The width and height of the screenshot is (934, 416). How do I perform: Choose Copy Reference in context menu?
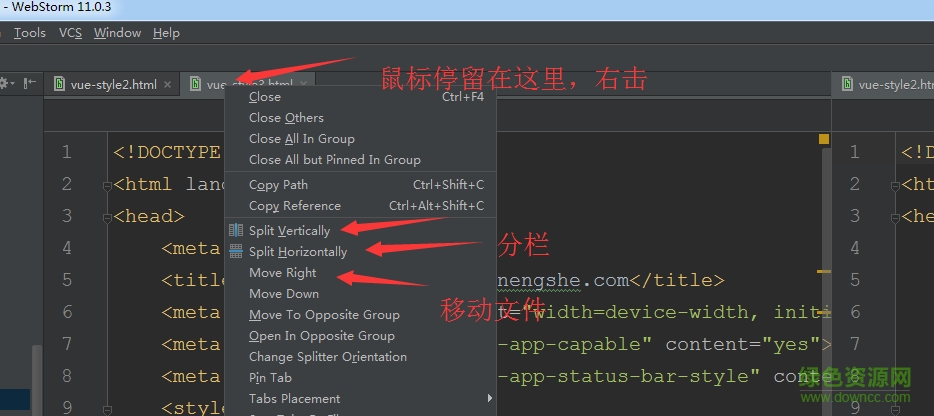tap(360, 206)
